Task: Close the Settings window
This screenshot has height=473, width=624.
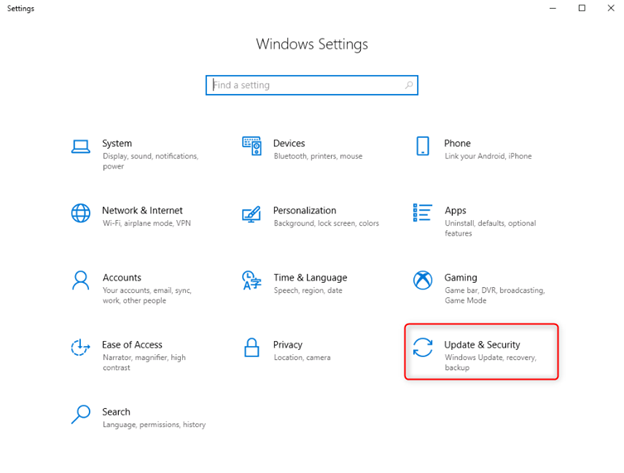Action: (x=611, y=8)
